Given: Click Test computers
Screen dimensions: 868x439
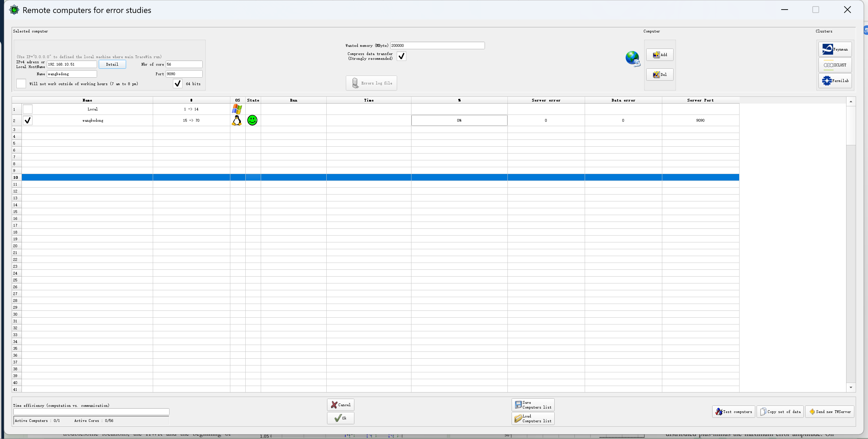Looking at the screenshot, I should point(733,412).
